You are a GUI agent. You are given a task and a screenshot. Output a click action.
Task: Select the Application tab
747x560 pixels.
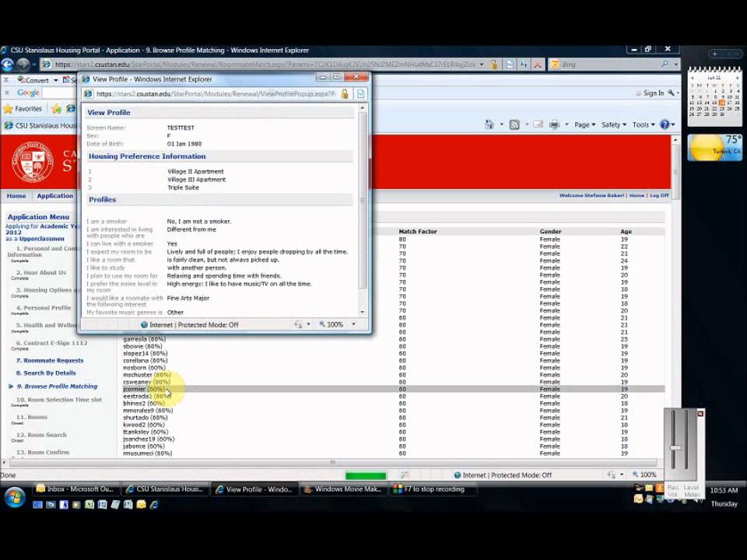click(55, 196)
